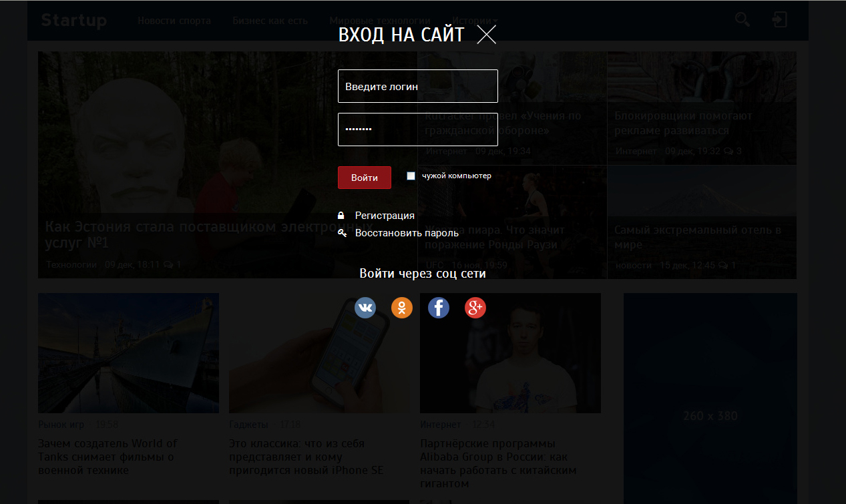Toggle the чужой компьютер checkbox
Viewport: 846px width, 504px height.
pos(411,176)
